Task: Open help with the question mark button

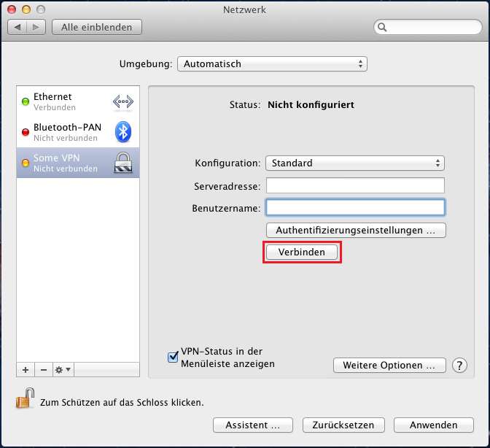Action: pos(459,365)
